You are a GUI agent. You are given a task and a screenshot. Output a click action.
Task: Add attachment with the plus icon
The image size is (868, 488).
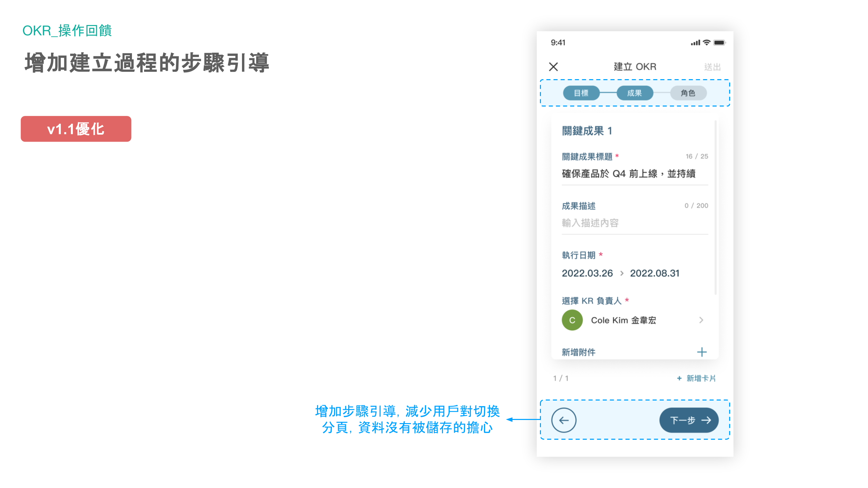pos(702,352)
